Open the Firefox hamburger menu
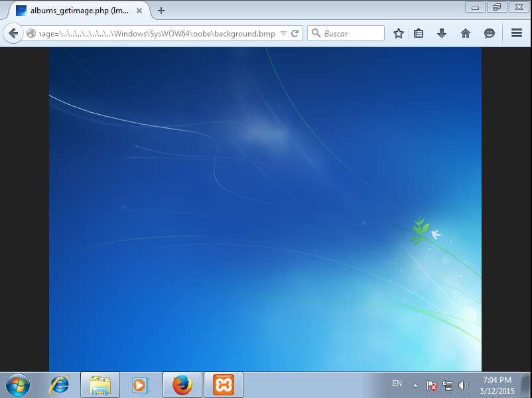The width and height of the screenshot is (532, 398). (516, 33)
